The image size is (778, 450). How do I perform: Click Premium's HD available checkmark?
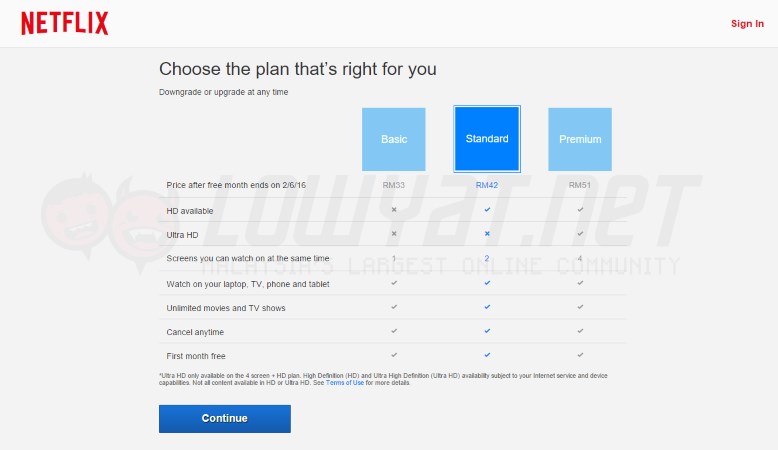(x=580, y=210)
